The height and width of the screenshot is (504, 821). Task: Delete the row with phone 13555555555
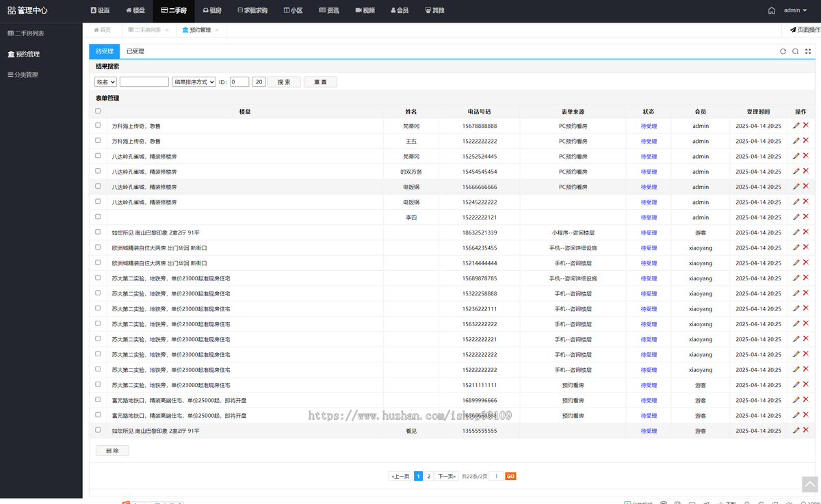(x=805, y=430)
